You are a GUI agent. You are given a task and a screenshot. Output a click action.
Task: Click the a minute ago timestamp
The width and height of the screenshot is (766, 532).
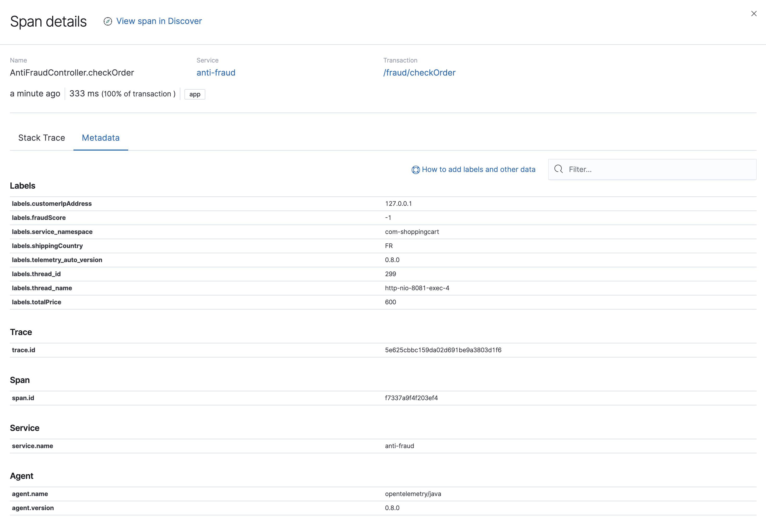coord(35,94)
